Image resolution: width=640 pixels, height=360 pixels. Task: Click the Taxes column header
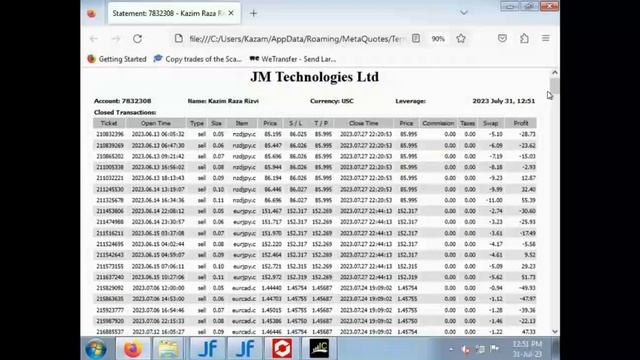click(x=467, y=123)
